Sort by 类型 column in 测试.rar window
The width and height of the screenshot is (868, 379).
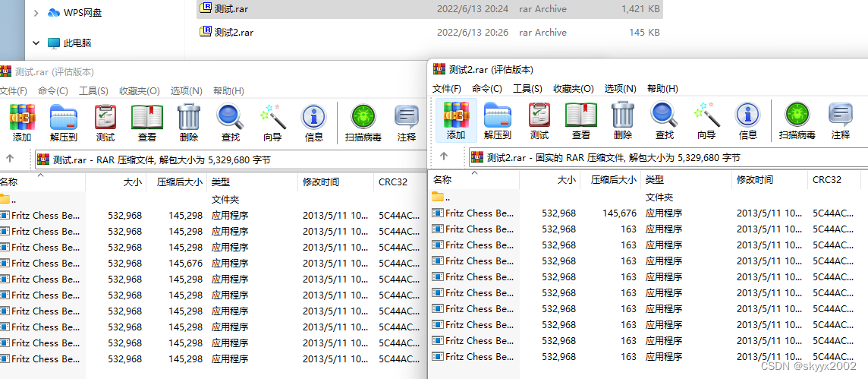point(253,182)
